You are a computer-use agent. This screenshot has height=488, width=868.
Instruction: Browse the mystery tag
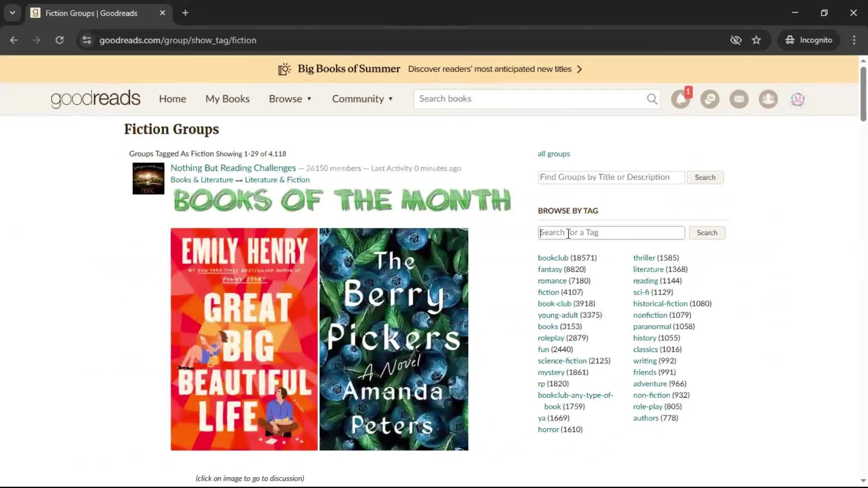tap(551, 372)
